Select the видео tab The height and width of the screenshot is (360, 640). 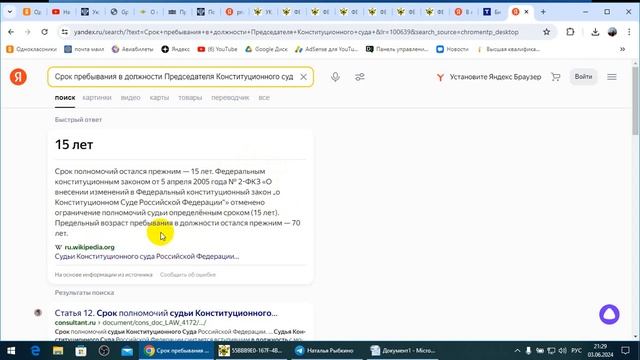(130, 98)
